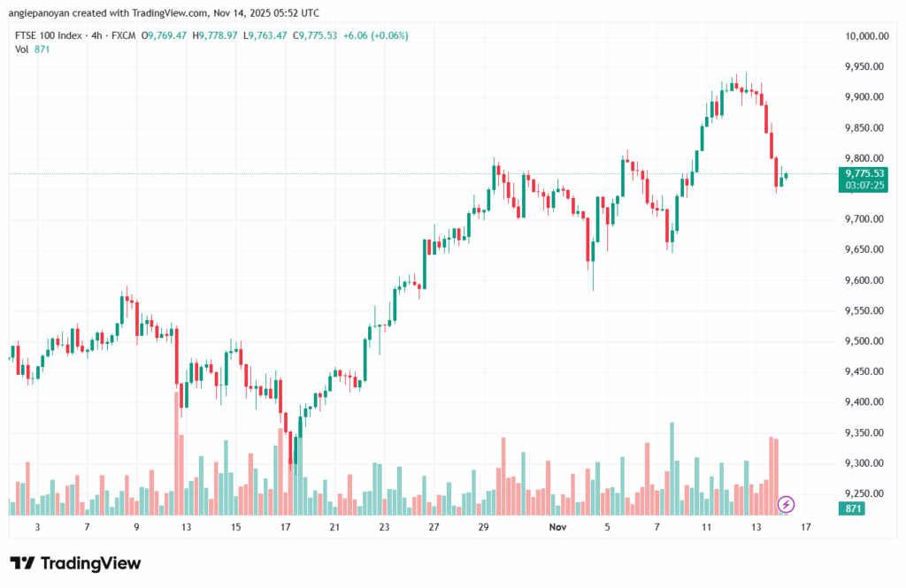
Task: Click the closing value C9,775.53 in legend
Action: click(322, 35)
